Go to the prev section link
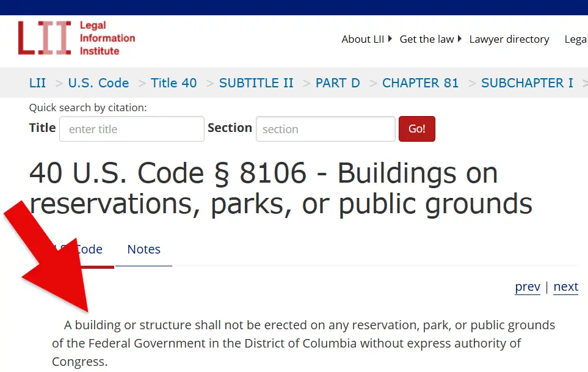 [x=528, y=287]
